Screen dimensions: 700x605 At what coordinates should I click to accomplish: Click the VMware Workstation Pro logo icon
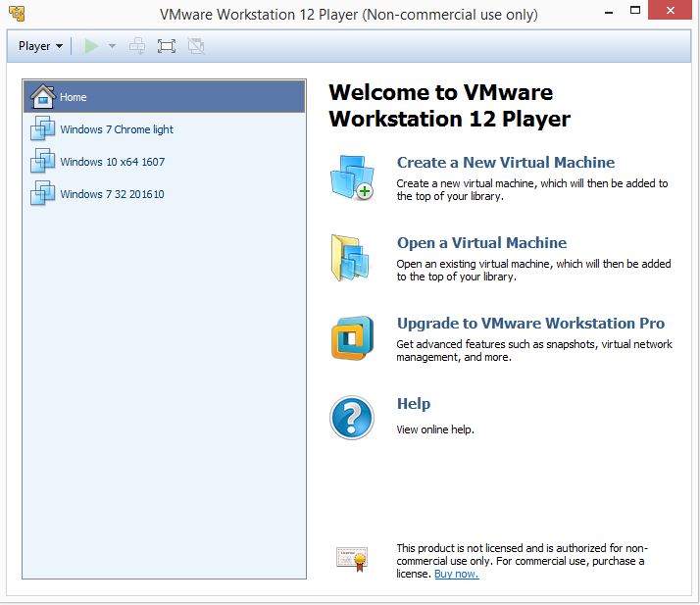click(352, 337)
